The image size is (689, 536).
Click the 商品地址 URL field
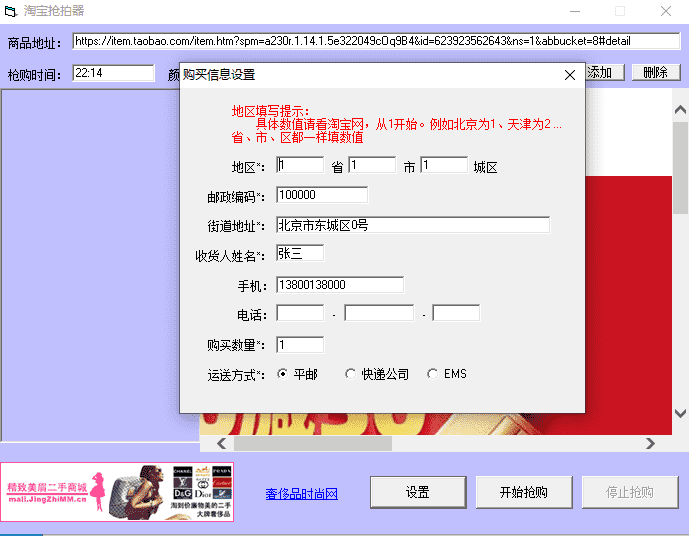pos(362,41)
